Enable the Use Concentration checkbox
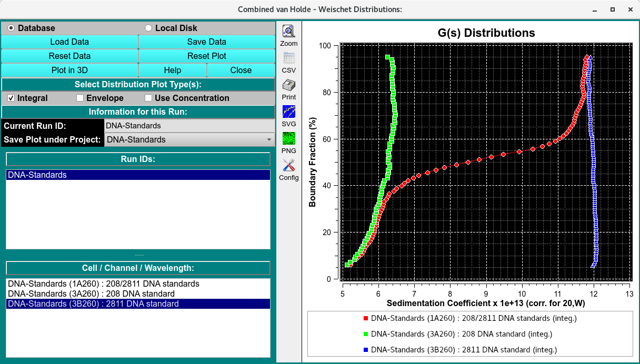Screen dimensions: 640x364 click(148, 98)
